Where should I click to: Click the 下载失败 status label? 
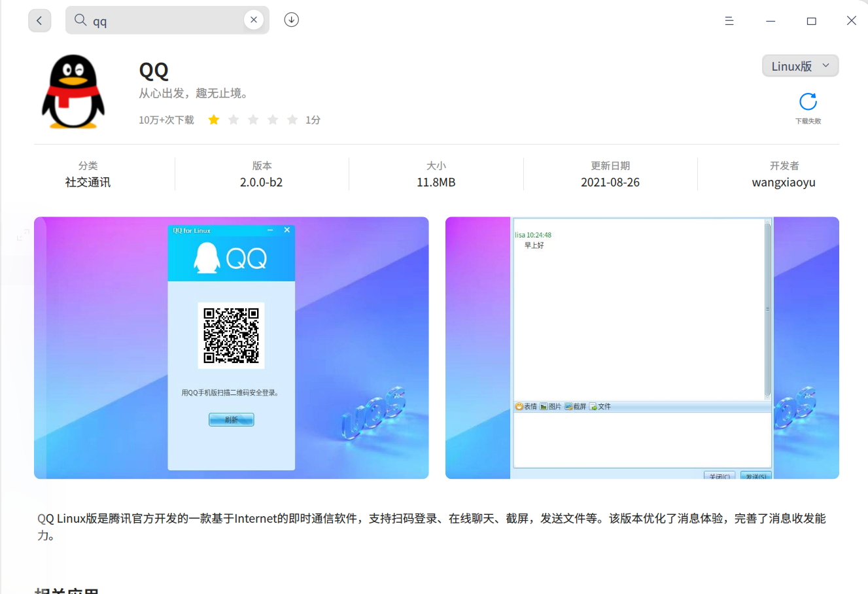pos(808,121)
